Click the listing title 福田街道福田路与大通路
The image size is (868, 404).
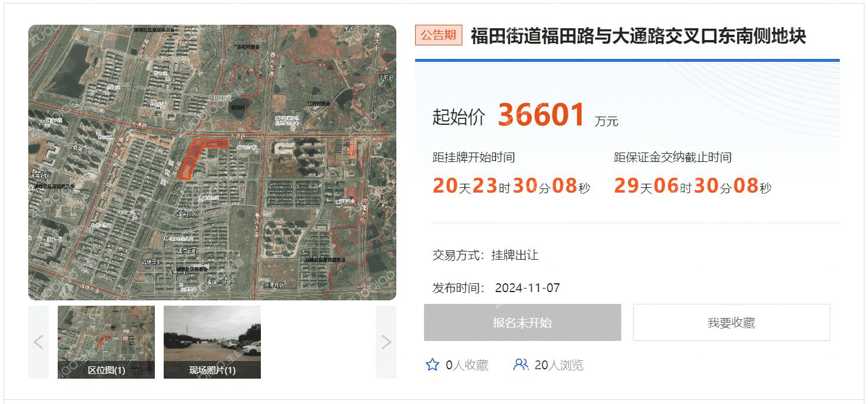tap(638, 36)
